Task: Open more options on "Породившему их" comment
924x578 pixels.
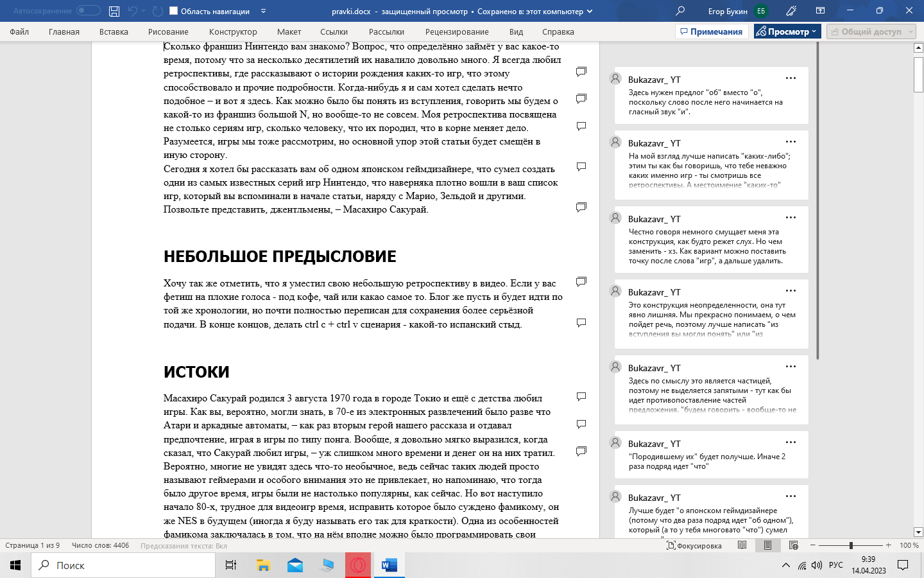Action: coord(791,442)
